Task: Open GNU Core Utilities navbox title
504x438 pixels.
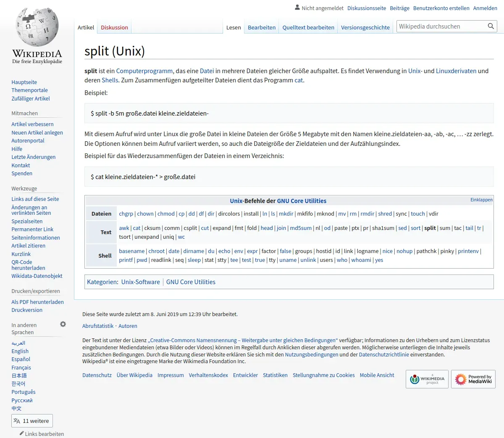Action: (x=302, y=201)
